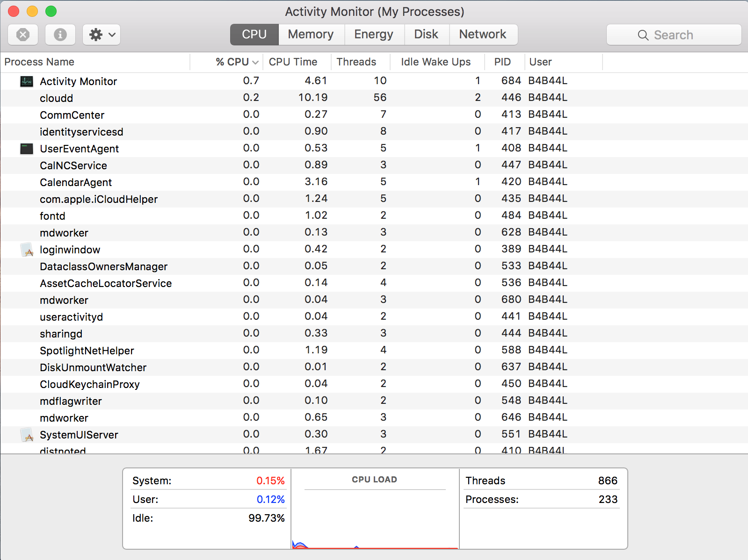This screenshot has width=748, height=560.
Task: Click the System 0.15% value
Action: [x=270, y=481]
